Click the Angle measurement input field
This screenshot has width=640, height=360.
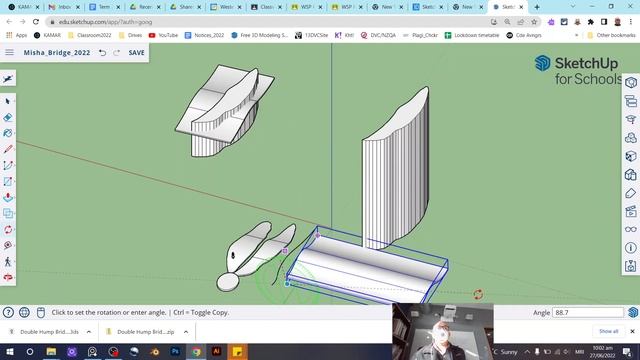588,313
